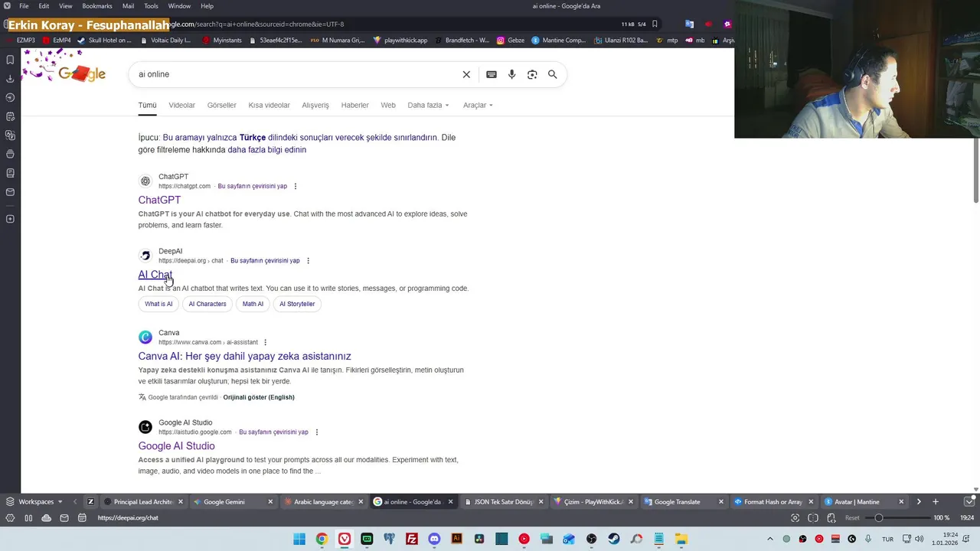This screenshot has width=980, height=551.
Task: Click the Math AI sitelink chip
Action: pos(253,304)
